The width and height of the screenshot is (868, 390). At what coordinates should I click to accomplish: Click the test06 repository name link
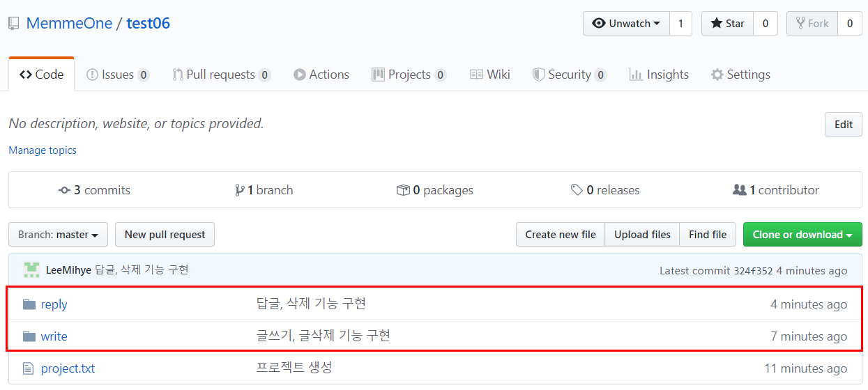[x=148, y=24]
